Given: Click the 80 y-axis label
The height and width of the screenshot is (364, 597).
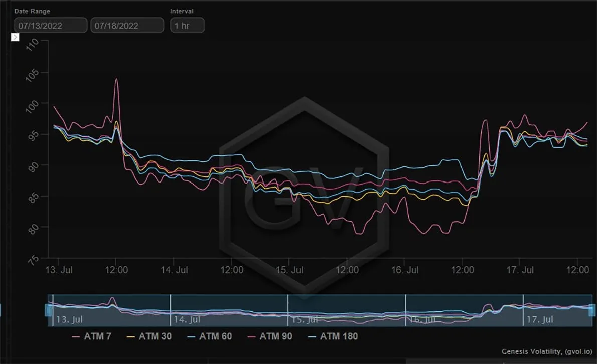Looking at the screenshot, I should point(34,229).
